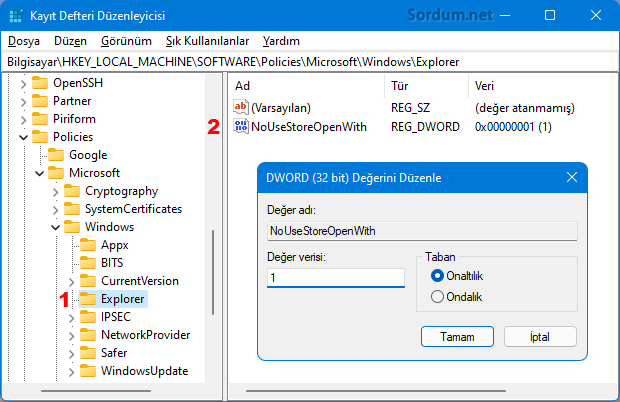
Task: Expand the Piriform tree node
Action: coord(23,120)
